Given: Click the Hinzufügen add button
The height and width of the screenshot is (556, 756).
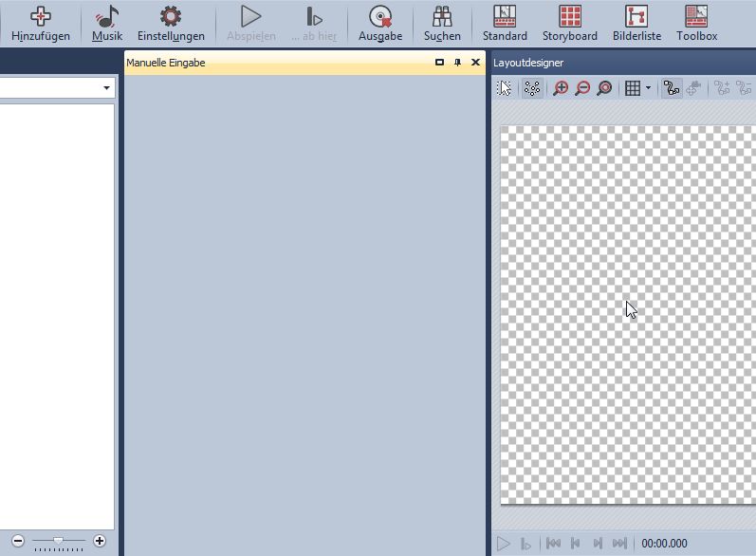Looking at the screenshot, I should [x=41, y=23].
